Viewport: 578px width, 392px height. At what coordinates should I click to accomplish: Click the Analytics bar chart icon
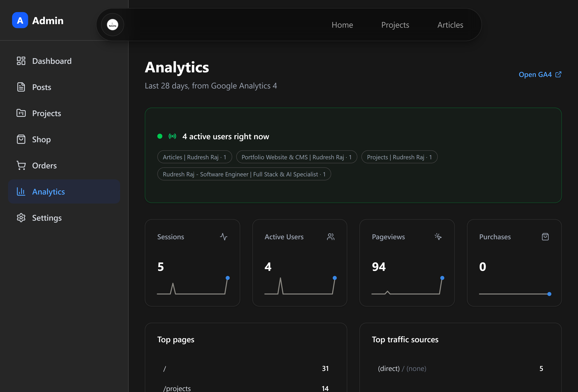tap(21, 191)
